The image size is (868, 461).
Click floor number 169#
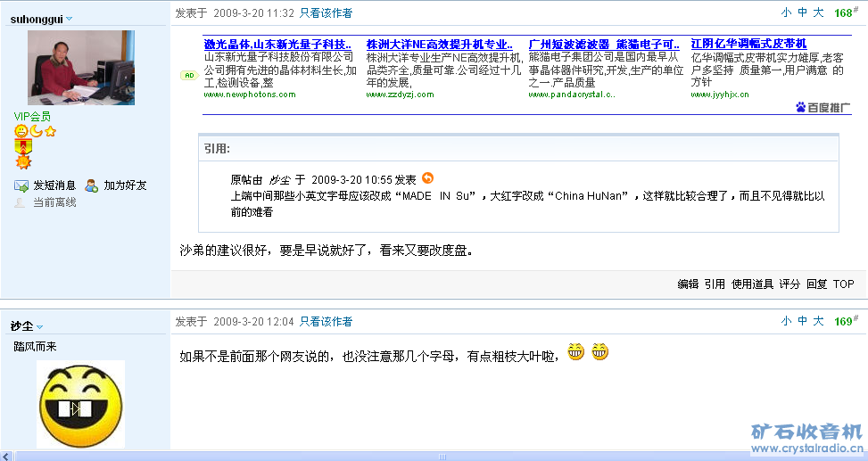[x=847, y=320]
